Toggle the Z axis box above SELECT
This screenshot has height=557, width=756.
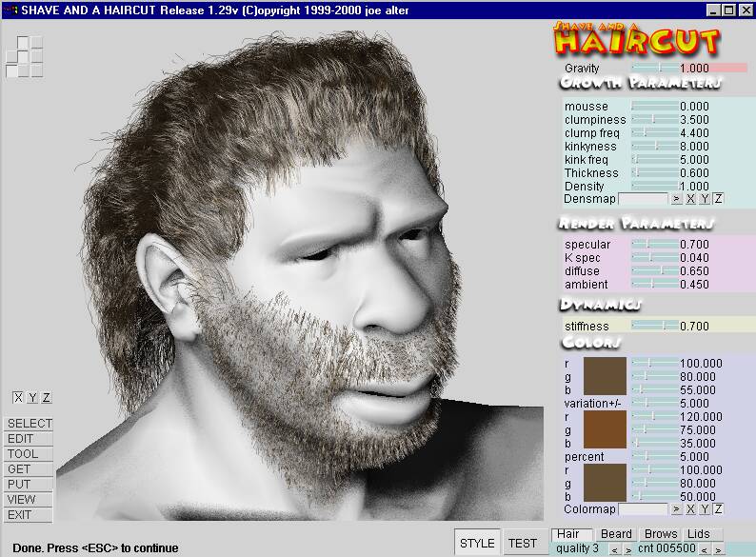(47, 398)
